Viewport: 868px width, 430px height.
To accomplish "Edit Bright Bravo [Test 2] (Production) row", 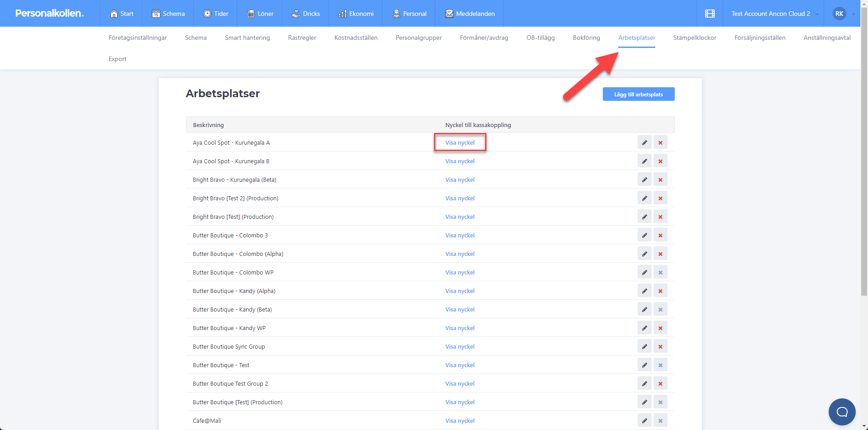I will [x=644, y=198].
